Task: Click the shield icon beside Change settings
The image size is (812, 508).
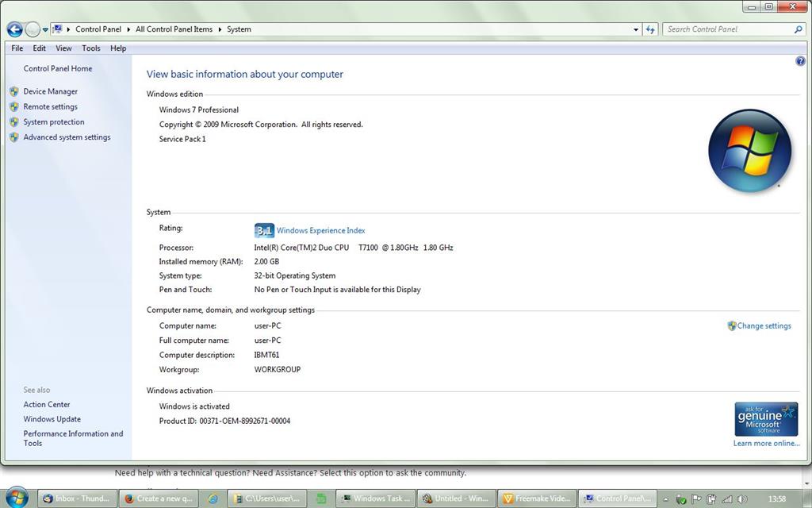Action: (x=731, y=326)
